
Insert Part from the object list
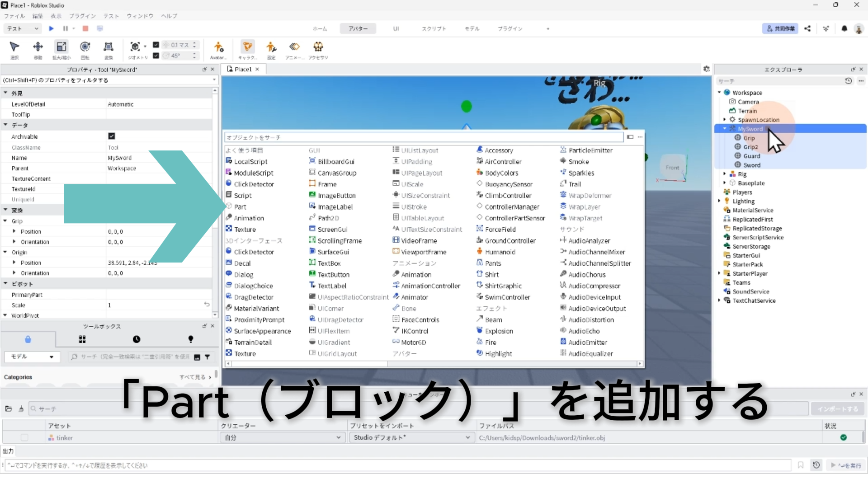click(240, 207)
